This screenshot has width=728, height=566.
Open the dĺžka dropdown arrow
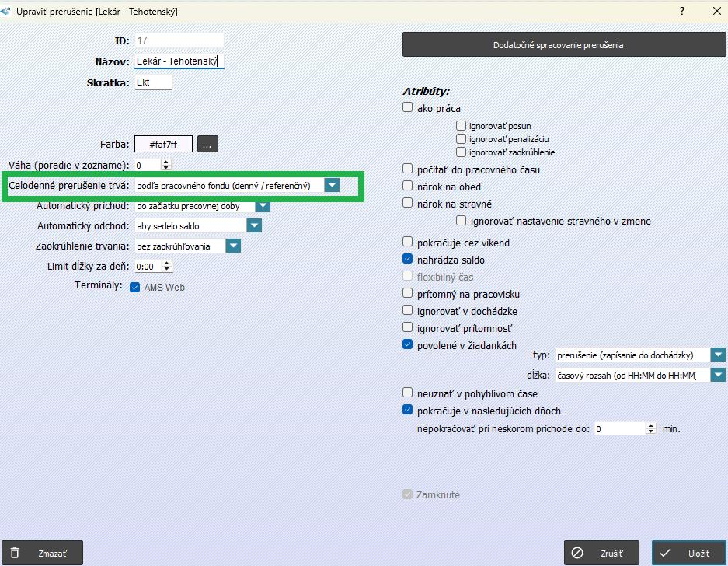[x=718, y=375]
